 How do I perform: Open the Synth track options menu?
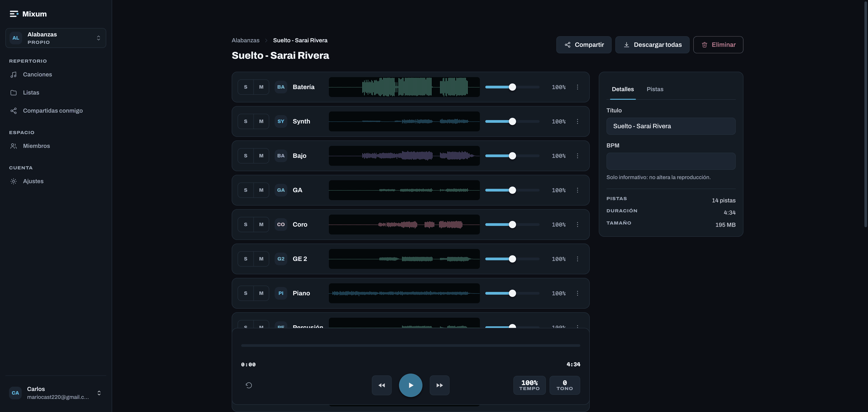(x=577, y=121)
